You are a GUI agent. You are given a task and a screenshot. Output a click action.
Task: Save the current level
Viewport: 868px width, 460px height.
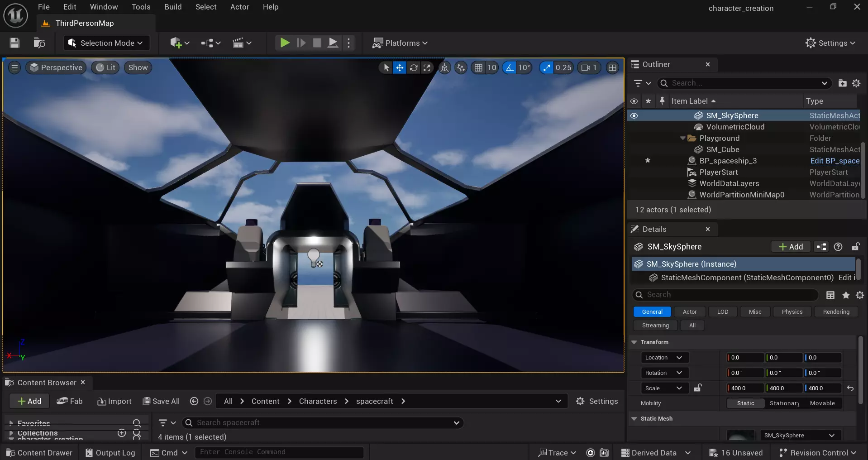coord(14,43)
